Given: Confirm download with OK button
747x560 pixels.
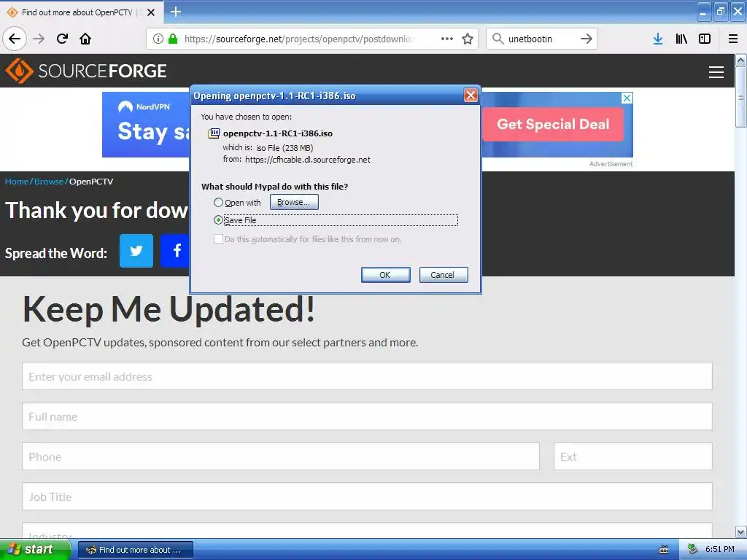Looking at the screenshot, I should tap(385, 275).
